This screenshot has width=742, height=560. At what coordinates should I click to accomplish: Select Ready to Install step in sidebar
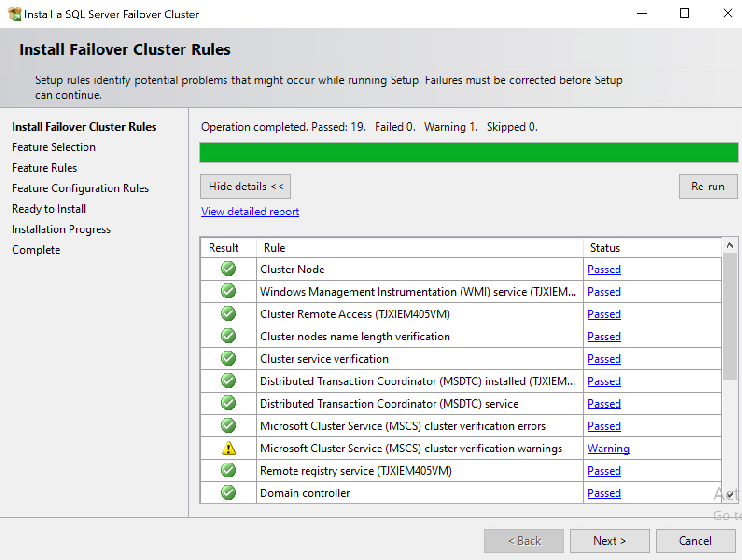[x=49, y=209]
